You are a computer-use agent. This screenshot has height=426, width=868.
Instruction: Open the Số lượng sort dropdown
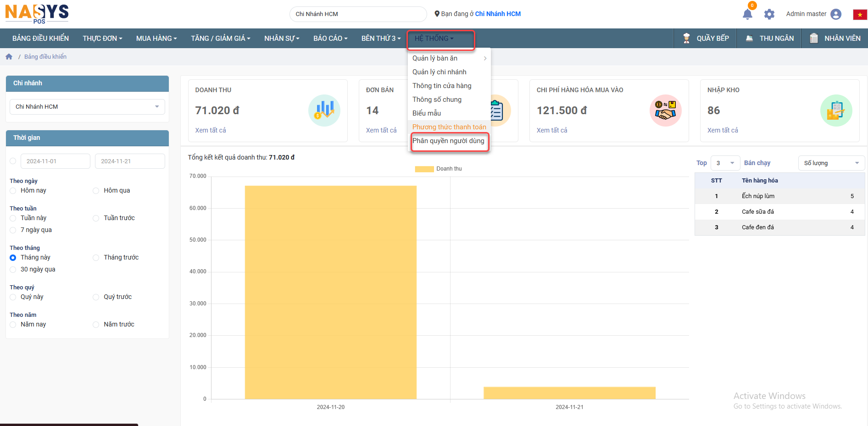point(831,163)
